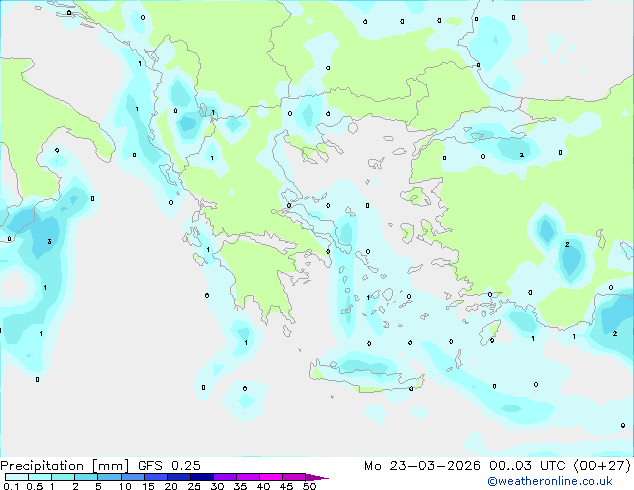The image size is (634, 490).
Task: Click the 40–45 mm magenta legend block
Action: [x=271, y=477]
